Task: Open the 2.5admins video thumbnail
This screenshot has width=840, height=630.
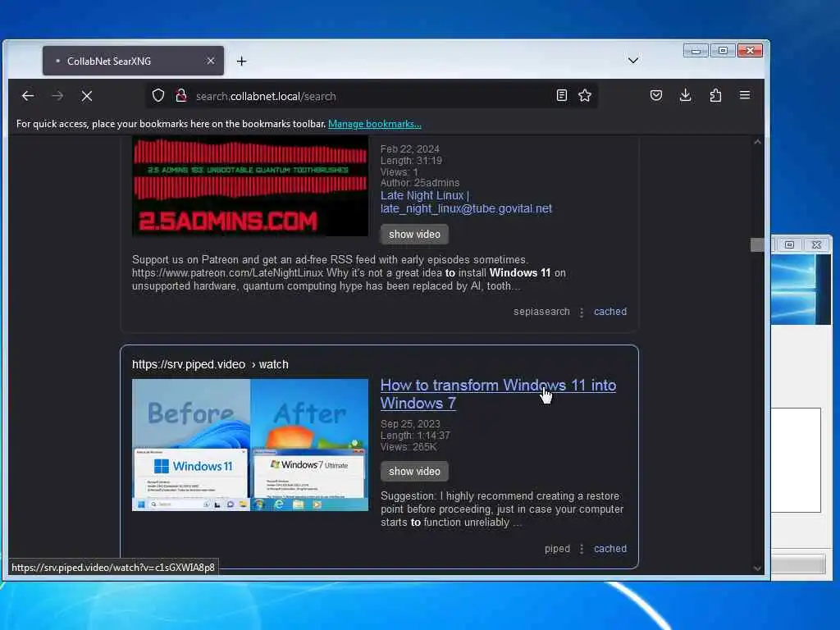Action: (x=250, y=185)
